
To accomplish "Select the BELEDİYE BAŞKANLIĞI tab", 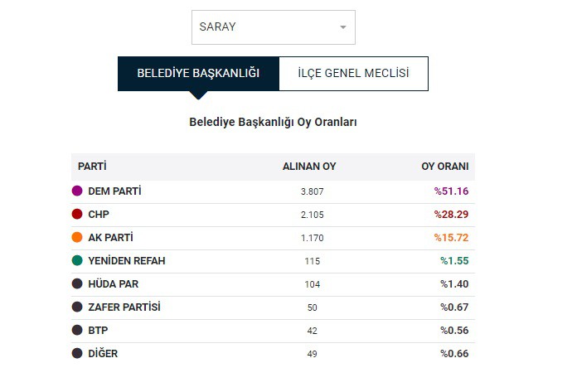I will click(x=198, y=73).
